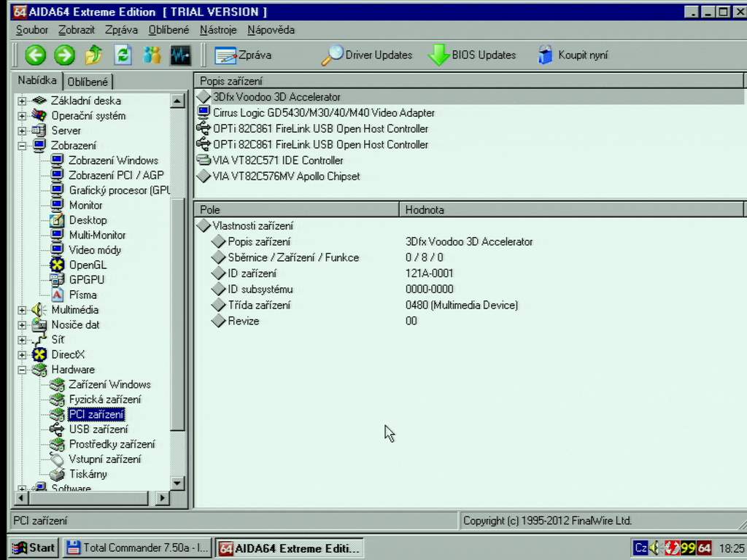This screenshot has height=560, width=747.
Task: Switch to the Nabídka tab
Action: point(37,80)
